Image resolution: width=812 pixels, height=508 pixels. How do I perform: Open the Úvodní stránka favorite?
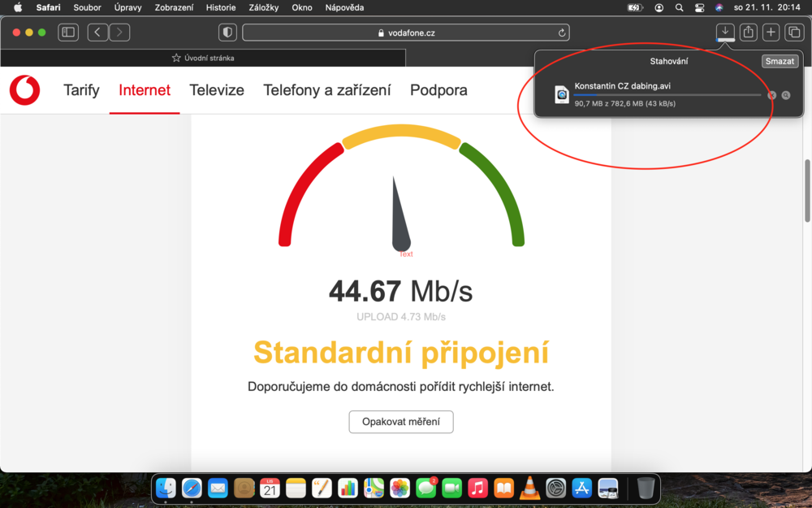click(x=203, y=58)
